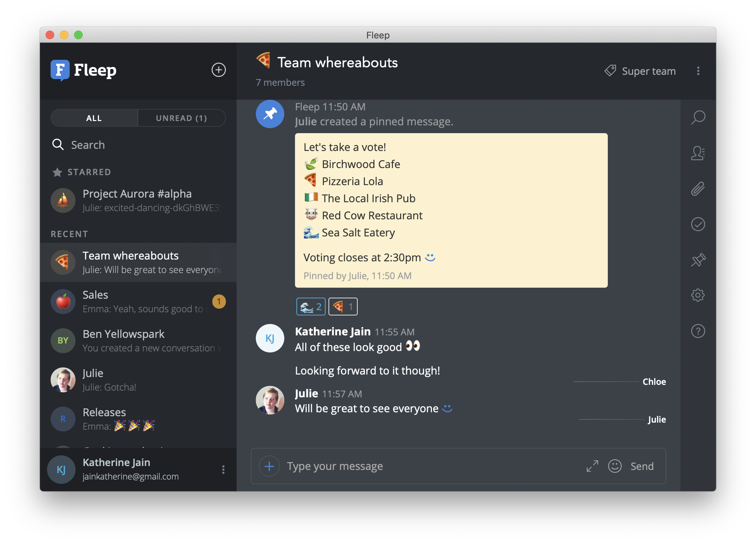Click 'Pinned by Julie, 11:50 AM' text
Image resolution: width=756 pixels, height=544 pixels.
click(357, 276)
